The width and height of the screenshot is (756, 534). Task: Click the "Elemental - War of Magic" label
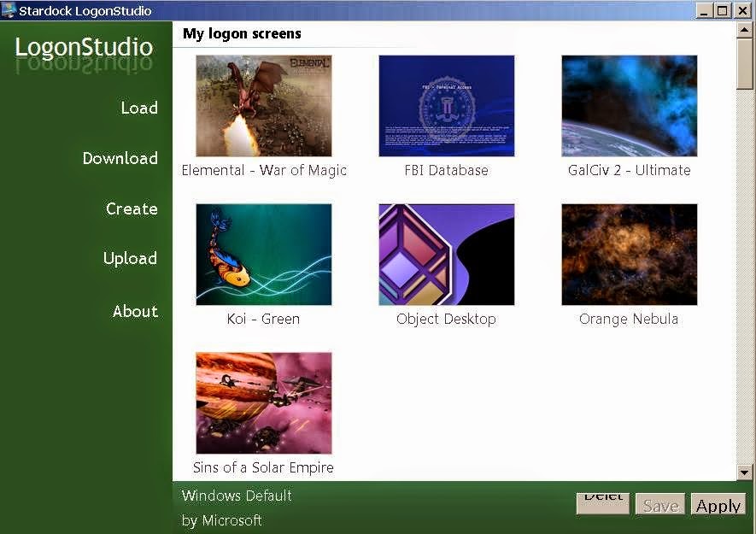(264, 170)
